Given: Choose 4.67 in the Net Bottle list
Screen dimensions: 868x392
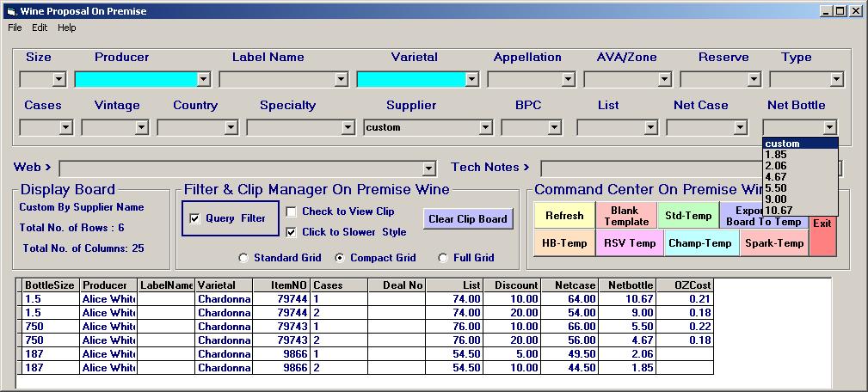Looking at the screenshot, I should coord(800,177).
